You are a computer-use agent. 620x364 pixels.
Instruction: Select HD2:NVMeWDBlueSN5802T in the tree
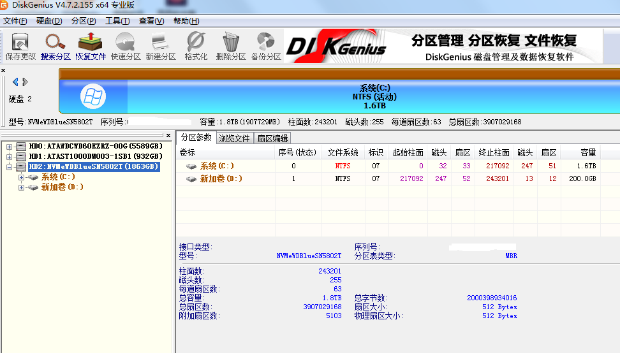(94, 167)
